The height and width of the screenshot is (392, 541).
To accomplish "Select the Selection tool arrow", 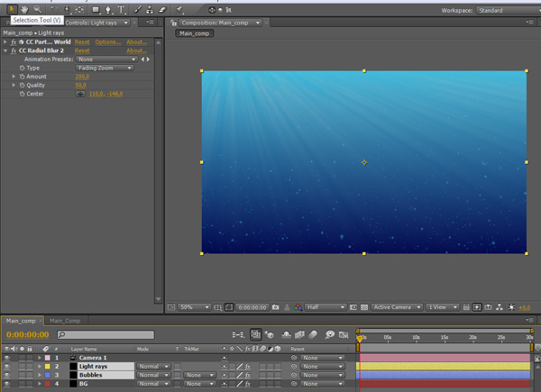I will click(x=12, y=9).
